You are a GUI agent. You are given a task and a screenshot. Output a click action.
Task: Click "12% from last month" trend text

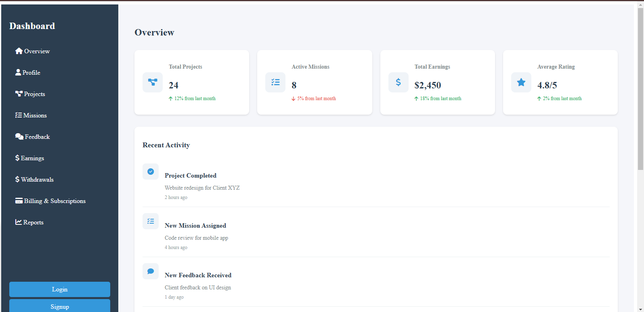click(x=195, y=98)
